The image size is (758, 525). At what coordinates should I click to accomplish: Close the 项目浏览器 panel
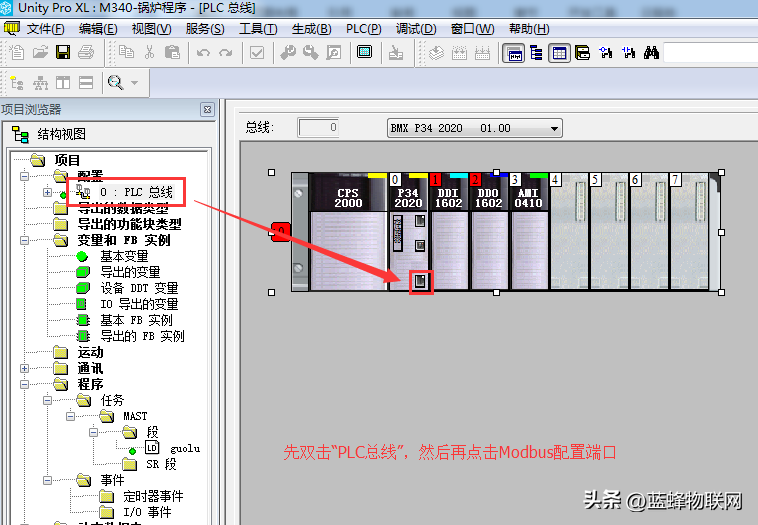click(207, 109)
